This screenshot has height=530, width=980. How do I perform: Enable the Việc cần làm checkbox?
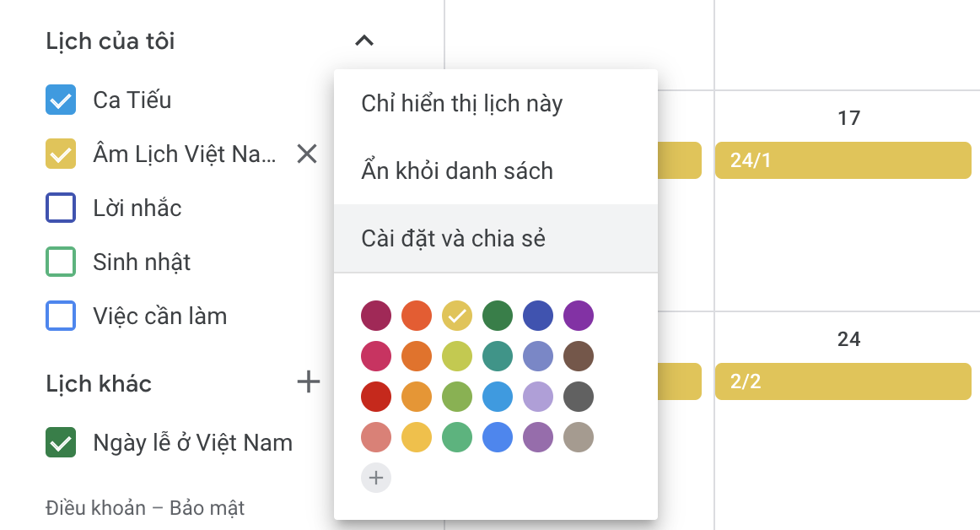click(x=61, y=316)
